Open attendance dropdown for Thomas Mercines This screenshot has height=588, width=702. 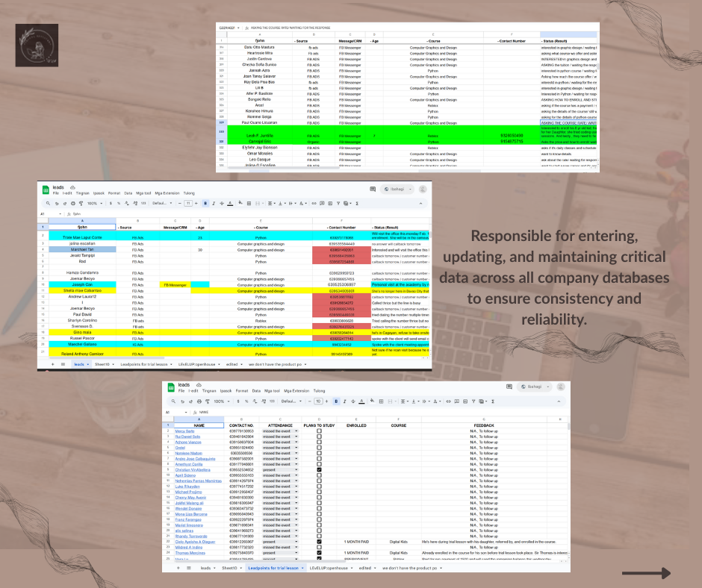point(296,553)
